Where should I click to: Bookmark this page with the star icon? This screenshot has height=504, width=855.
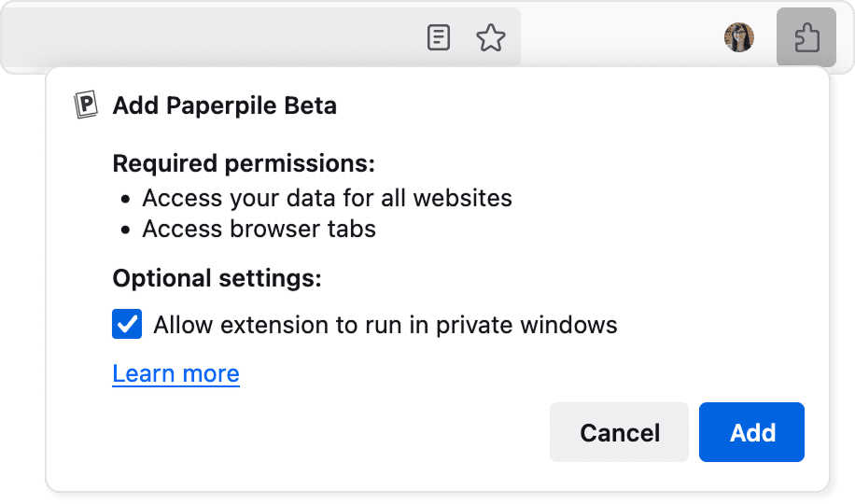coord(490,38)
